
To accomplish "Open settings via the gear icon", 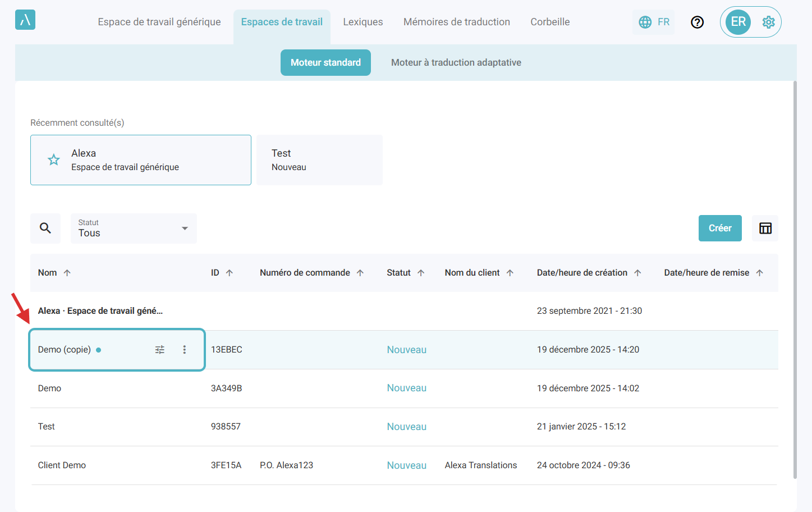I will click(768, 22).
